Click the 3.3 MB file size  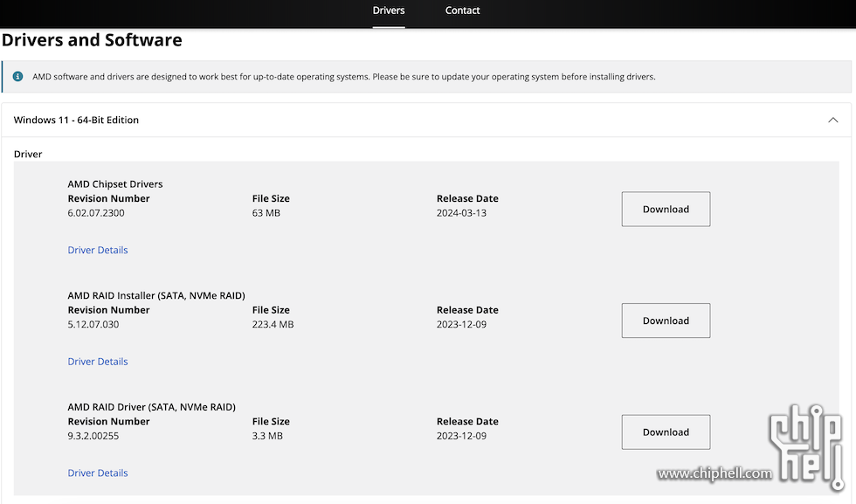coord(267,436)
